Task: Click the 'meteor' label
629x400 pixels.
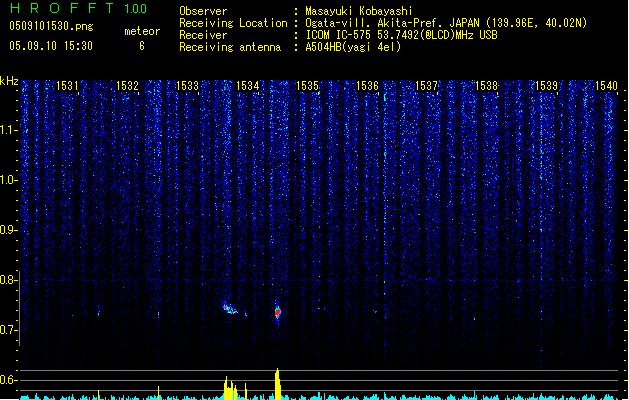Action: 142,31
